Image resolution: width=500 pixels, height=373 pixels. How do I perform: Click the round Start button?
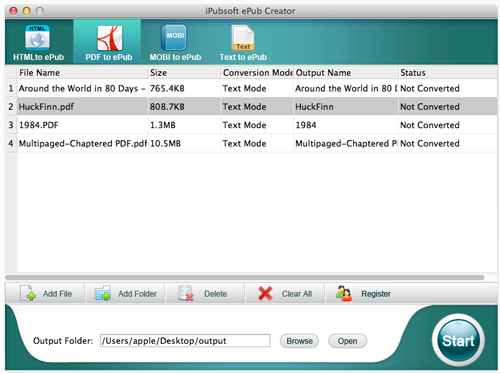pyautogui.click(x=458, y=340)
